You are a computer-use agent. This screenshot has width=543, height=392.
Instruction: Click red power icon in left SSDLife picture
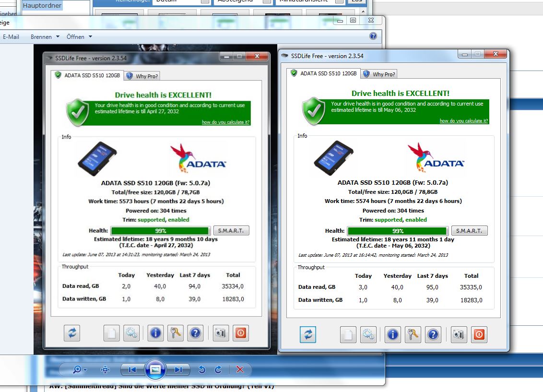click(241, 333)
